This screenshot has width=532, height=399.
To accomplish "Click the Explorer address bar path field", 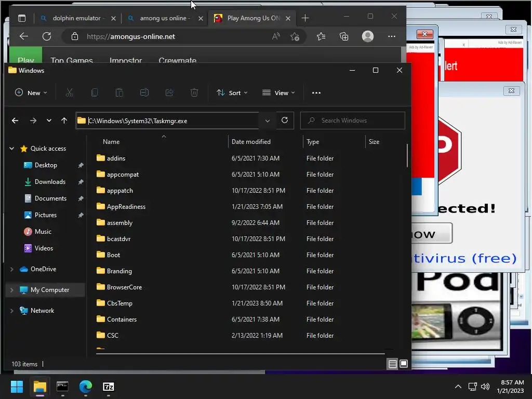I will (x=167, y=121).
